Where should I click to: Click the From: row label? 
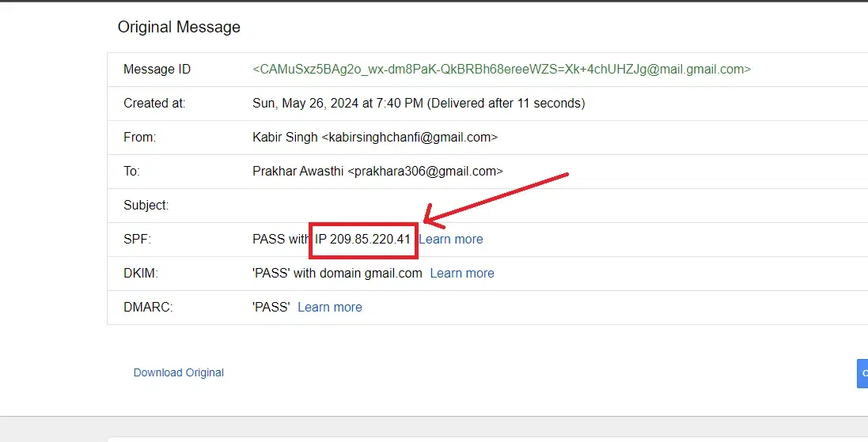tap(139, 137)
